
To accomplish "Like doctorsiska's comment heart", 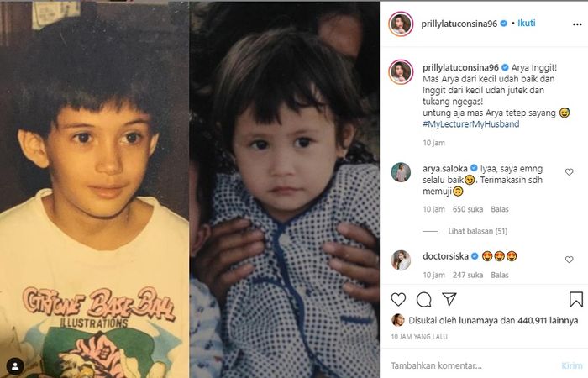I will pyautogui.click(x=569, y=260).
